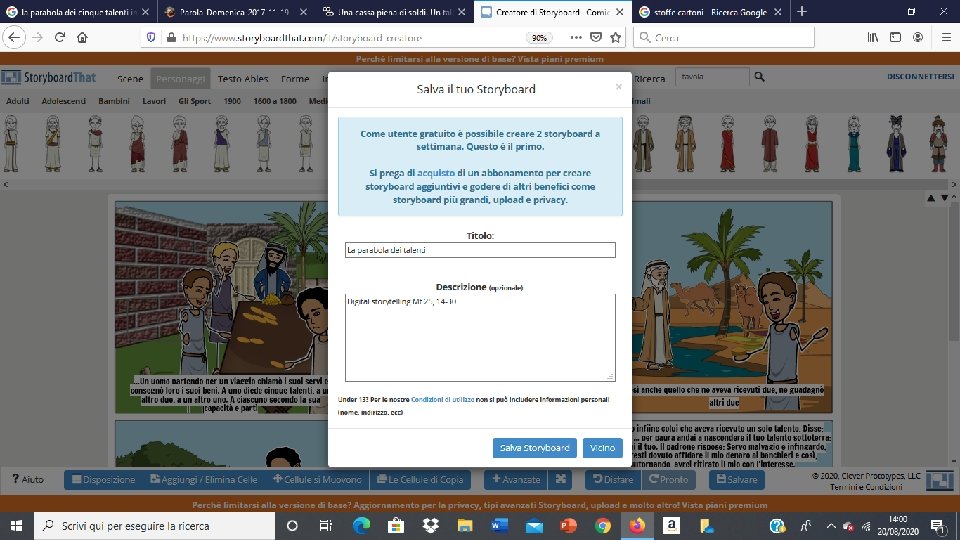Toggle Firefox sidebar icon

[x=895, y=37]
